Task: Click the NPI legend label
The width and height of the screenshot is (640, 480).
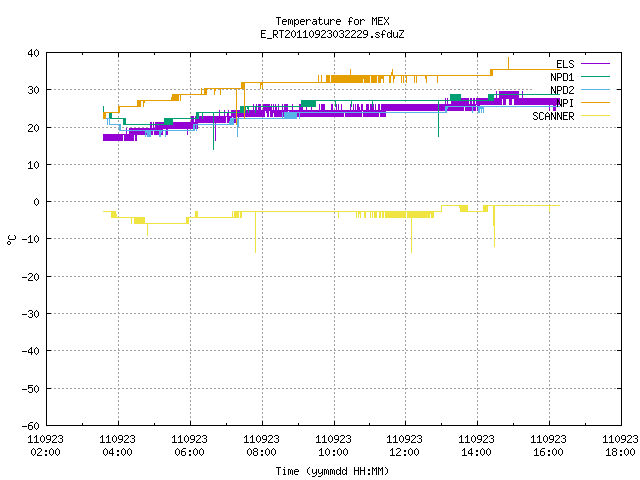Action: (565, 103)
